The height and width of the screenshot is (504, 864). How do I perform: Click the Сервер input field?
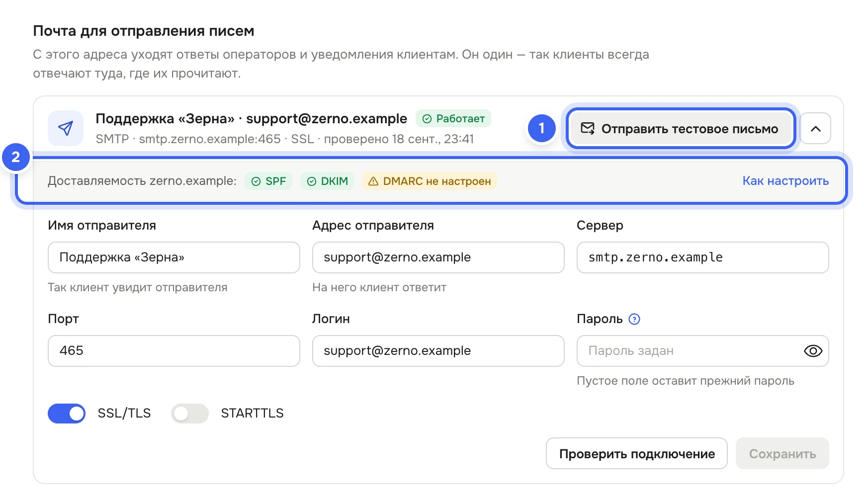pyautogui.click(x=703, y=257)
